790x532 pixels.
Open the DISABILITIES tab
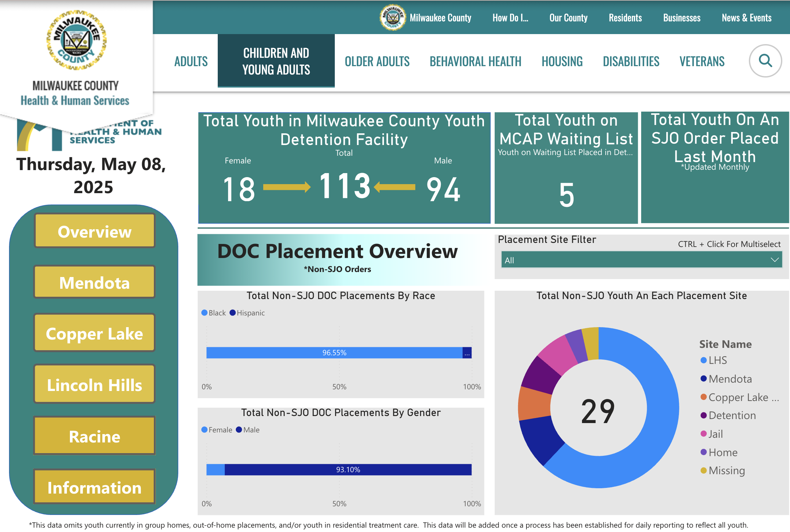point(631,62)
